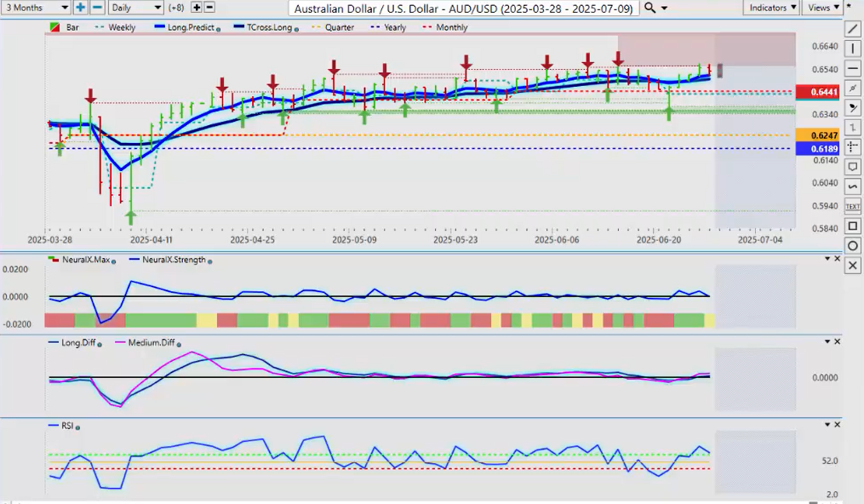Image resolution: width=864 pixels, height=504 pixels.
Task: Open the Views menu
Action: pos(822,8)
